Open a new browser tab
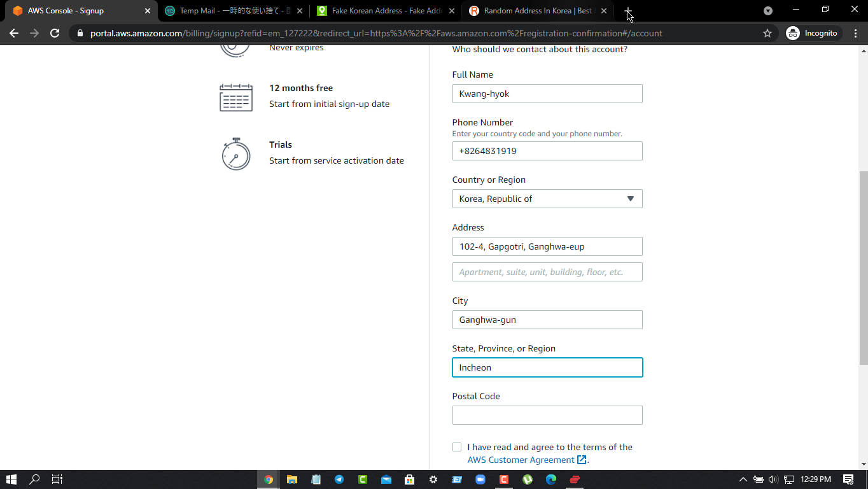Screen dimensions: 868x489 coord(627,11)
